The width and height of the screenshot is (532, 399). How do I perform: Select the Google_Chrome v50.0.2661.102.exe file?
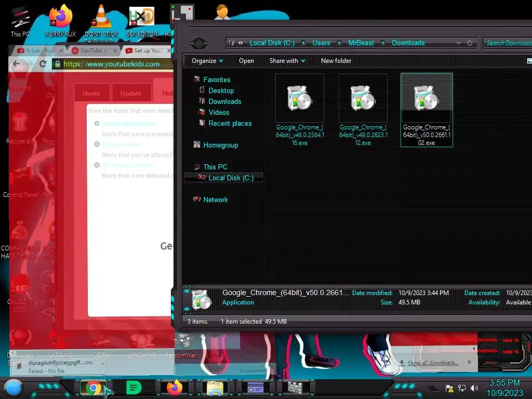[427, 110]
